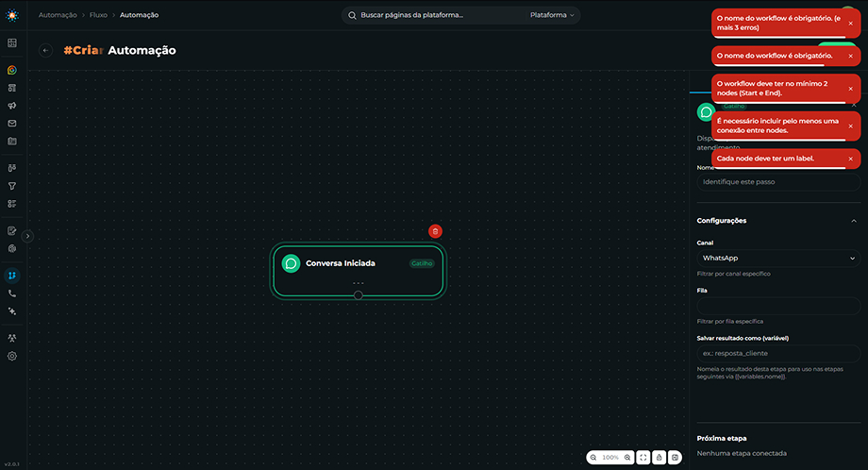Click the 'Criar Automação' page title
Image resolution: width=868 pixels, height=470 pixels.
120,50
